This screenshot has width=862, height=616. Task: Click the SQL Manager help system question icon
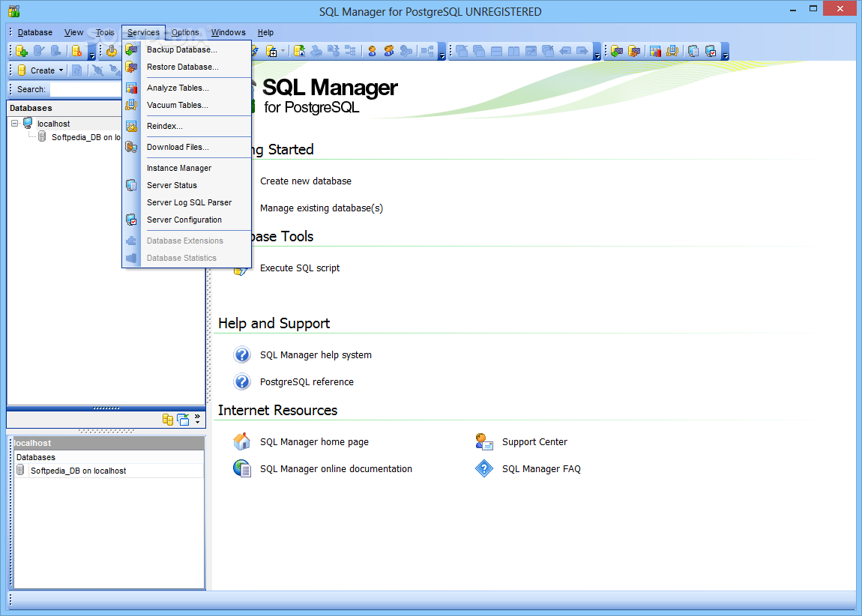point(242,354)
